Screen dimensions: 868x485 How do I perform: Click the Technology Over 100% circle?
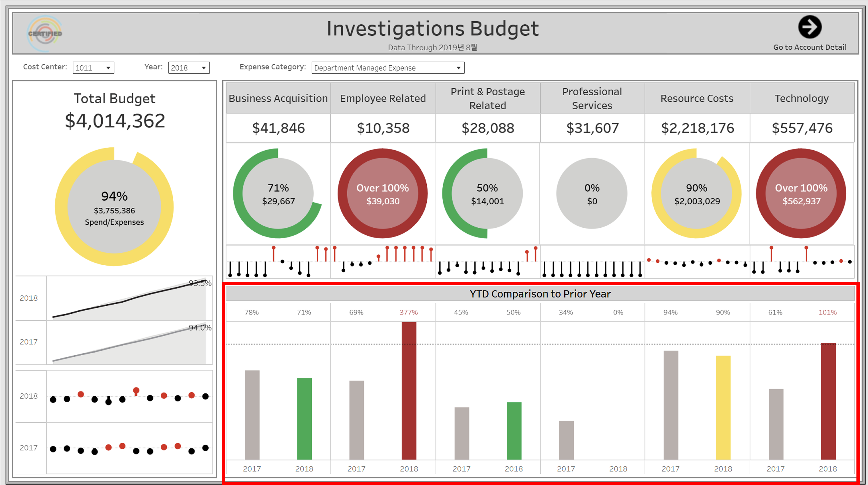coord(801,194)
